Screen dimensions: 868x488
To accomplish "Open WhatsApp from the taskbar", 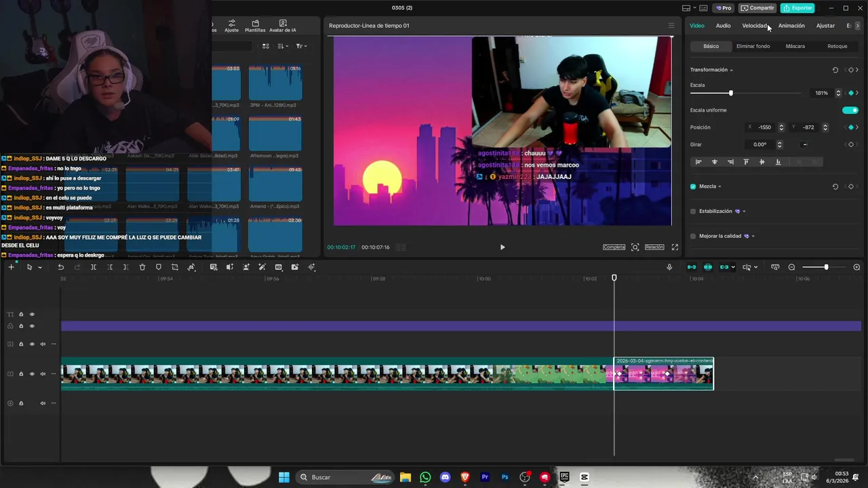I will (425, 477).
